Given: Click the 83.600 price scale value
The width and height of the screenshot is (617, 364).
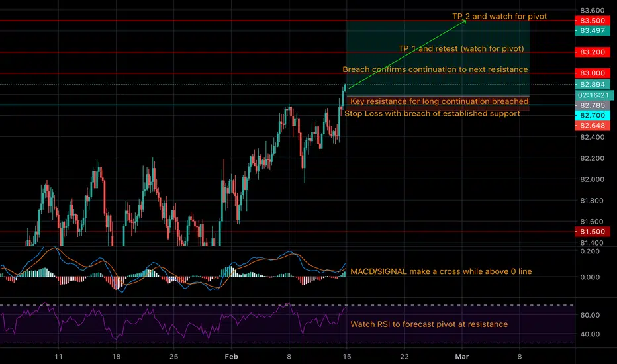Looking at the screenshot, I should [x=593, y=10].
